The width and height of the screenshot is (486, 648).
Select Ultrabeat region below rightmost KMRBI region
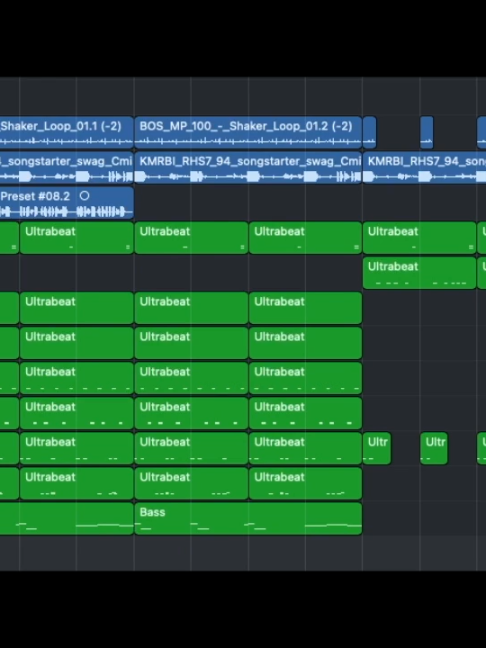click(419, 238)
